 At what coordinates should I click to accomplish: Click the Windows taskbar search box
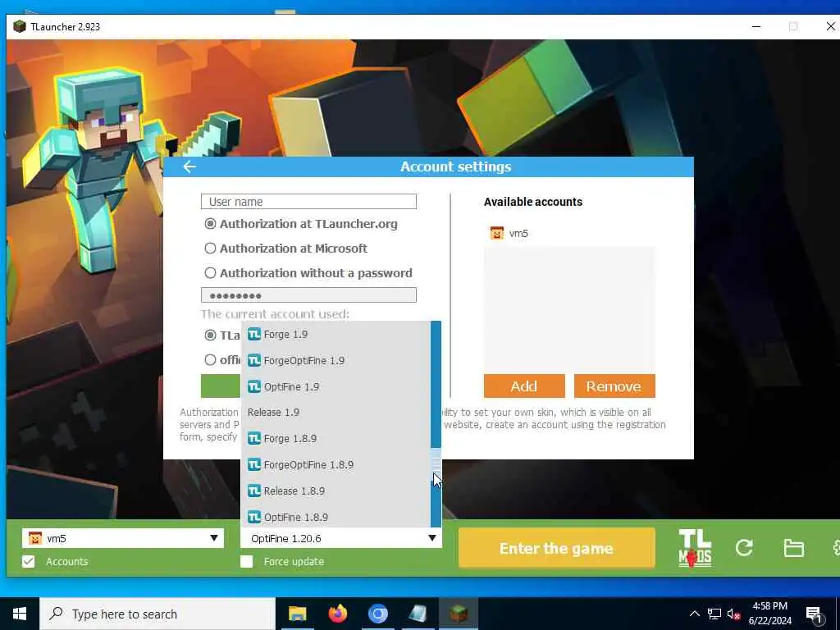click(157, 614)
